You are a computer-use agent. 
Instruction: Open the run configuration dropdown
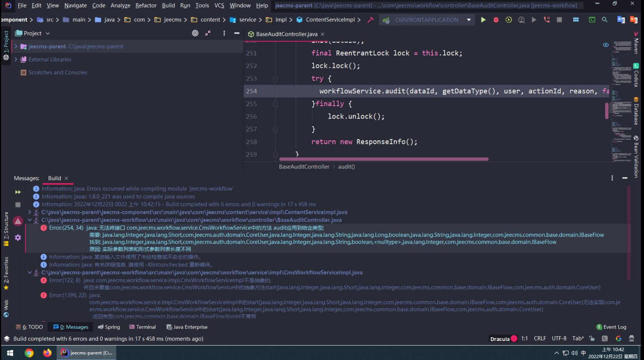[468, 20]
